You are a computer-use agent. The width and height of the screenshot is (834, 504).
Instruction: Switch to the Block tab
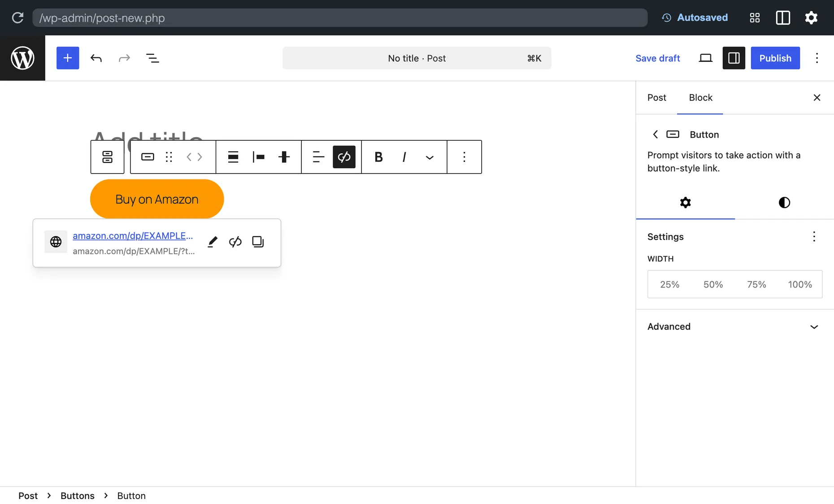pos(700,98)
